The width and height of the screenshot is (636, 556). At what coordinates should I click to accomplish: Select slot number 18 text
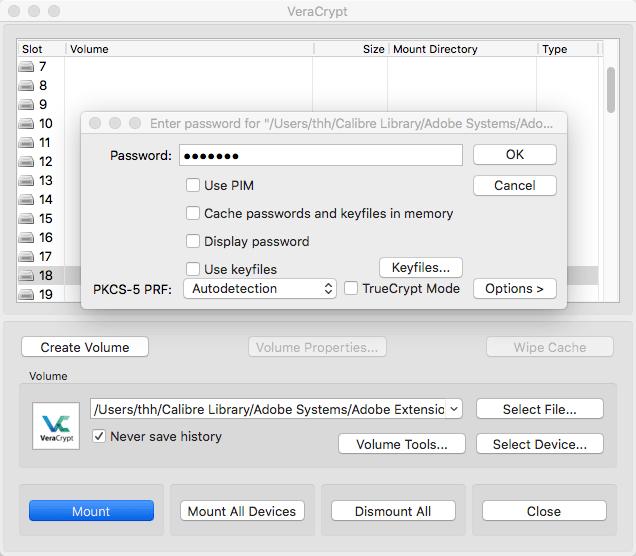click(x=46, y=275)
